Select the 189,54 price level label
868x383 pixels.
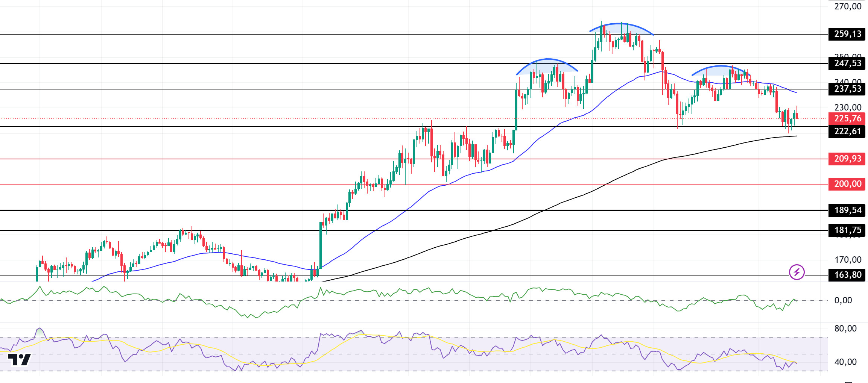tap(847, 210)
